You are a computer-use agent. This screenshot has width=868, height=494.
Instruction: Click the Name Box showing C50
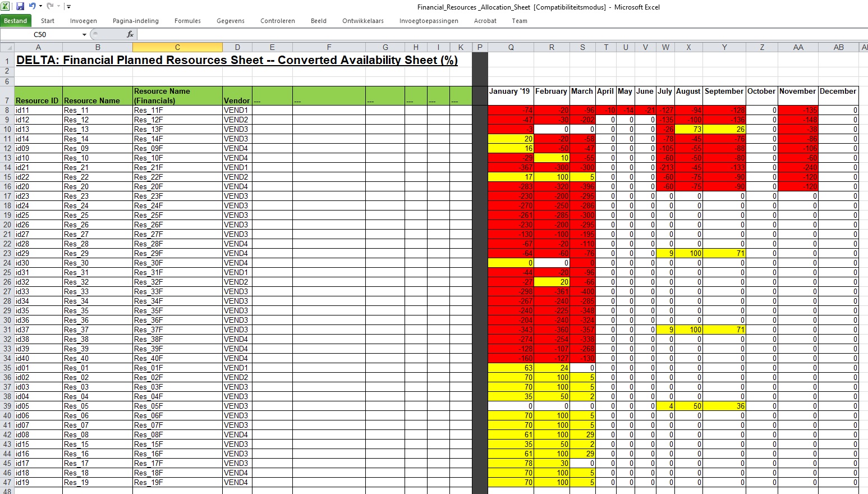(x=40, y=35)
